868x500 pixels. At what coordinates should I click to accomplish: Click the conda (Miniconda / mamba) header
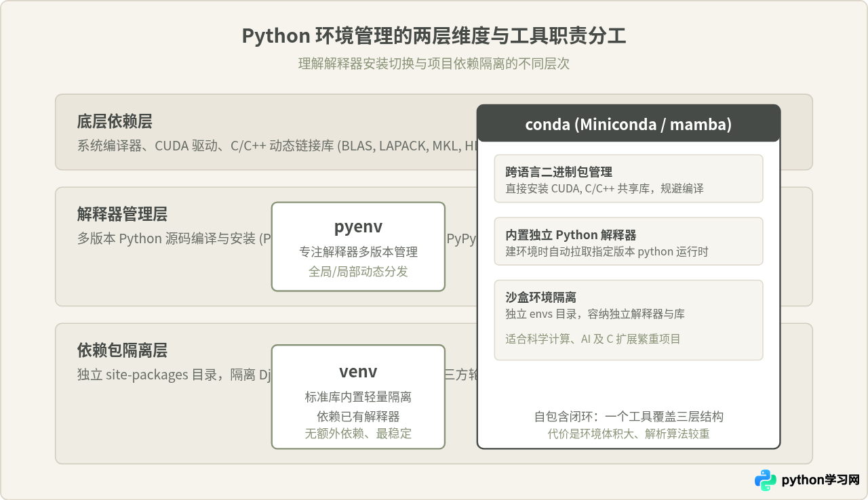(x=629, y=124)
